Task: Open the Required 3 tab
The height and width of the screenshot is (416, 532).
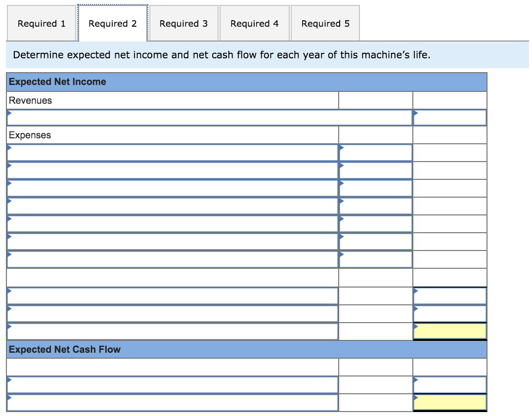Action: point(183,23)
